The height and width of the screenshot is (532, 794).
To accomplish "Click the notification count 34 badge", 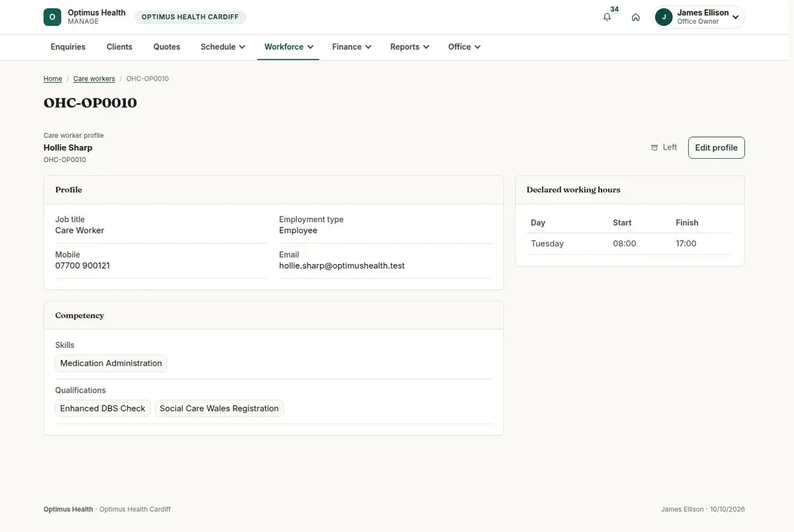I will [x=615, y=9].
